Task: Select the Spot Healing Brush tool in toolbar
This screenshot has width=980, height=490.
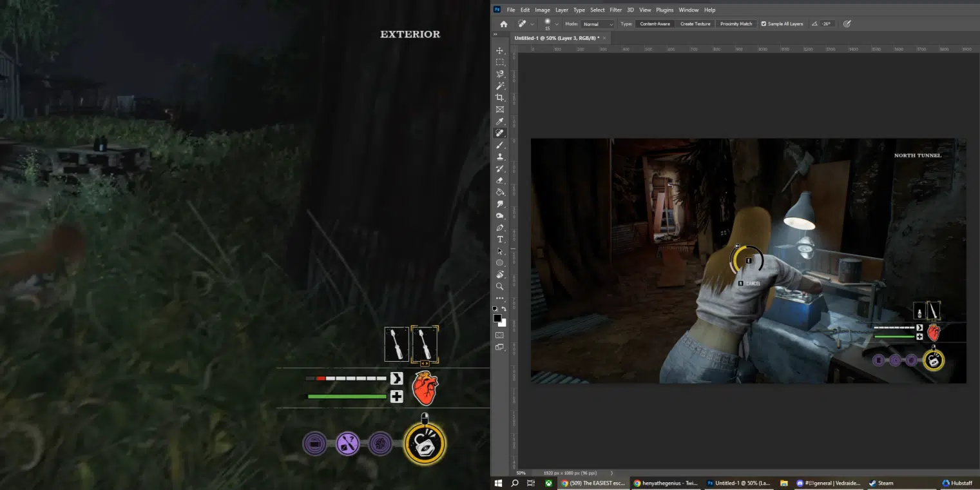Action: coord(499,133)
